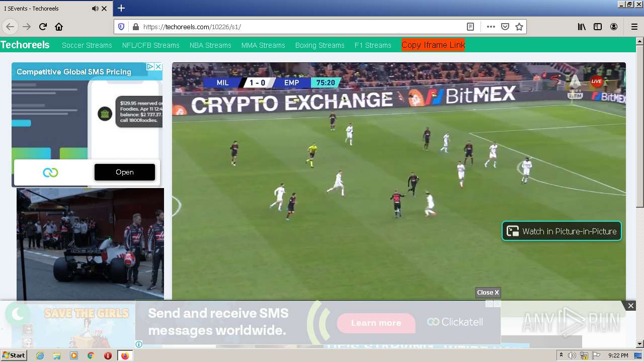Click the black Open ad button
The image size is (644, 362).
125,172
